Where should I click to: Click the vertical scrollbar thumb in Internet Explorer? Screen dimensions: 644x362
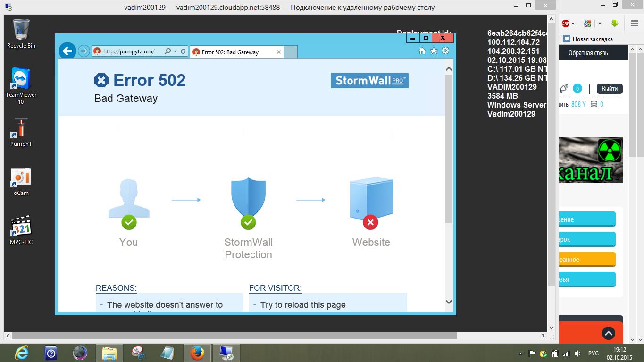pyautogui.click(x=449, y=149)
